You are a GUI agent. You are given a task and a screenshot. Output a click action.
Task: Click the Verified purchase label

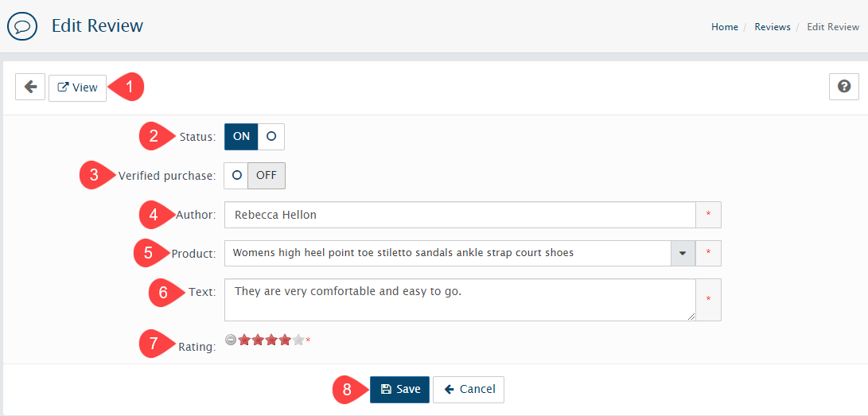tap(166, 176)
